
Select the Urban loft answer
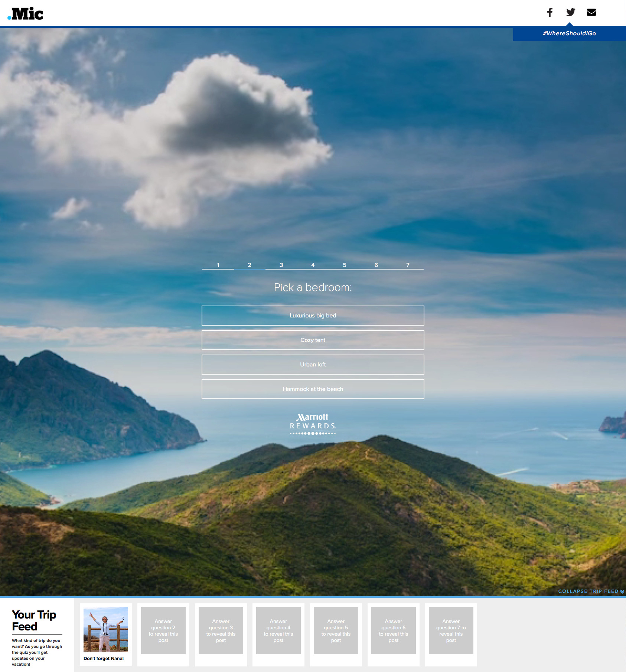[x=313, y=365]
